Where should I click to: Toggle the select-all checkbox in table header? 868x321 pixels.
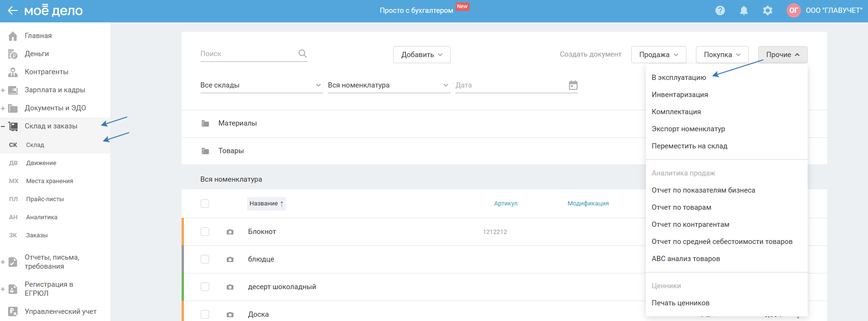point(205,204)
